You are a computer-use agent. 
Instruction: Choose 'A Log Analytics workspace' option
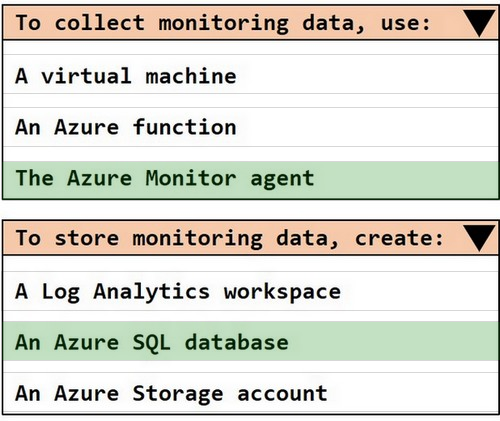(251, 291)
